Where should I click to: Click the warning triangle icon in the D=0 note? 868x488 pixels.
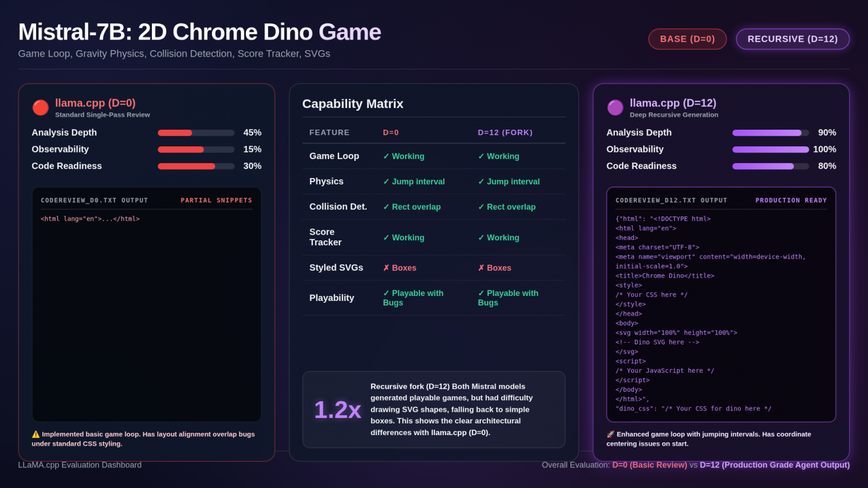point(36,434)
